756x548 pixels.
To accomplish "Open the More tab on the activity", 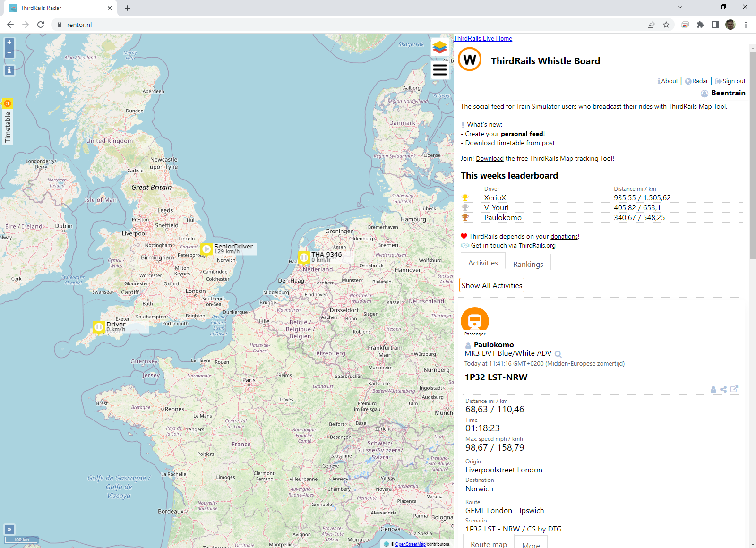I will [x=531, y=543].
